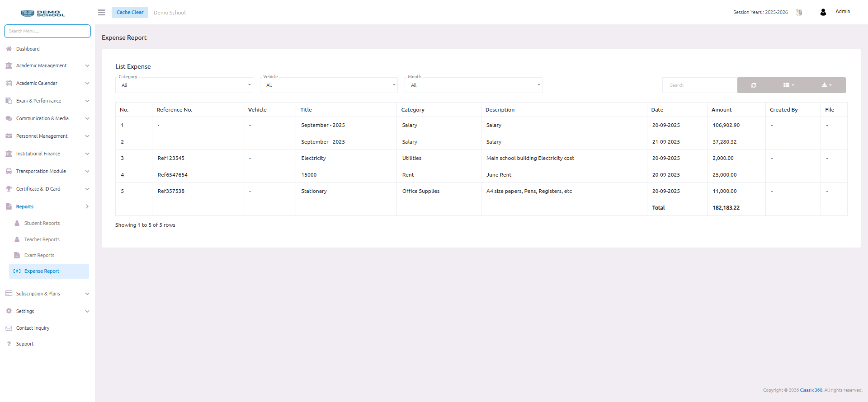Expand the Communication & Media chevron
Image resolution: width=868 pixels, height=402 pixels.
tap(87, 118)
